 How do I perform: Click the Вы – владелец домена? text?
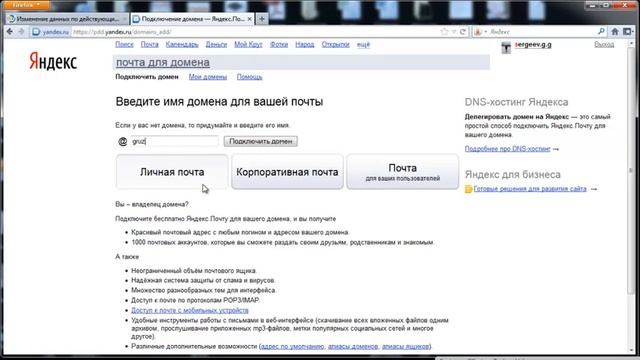pyautogui.click(x=152, y=204)
